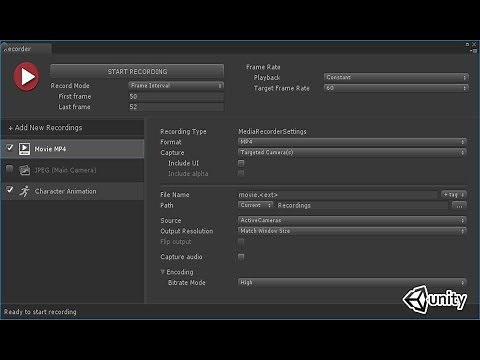Click the Ready to start recording status
This screenshot has height=360, width=480.
click(40, 312)
